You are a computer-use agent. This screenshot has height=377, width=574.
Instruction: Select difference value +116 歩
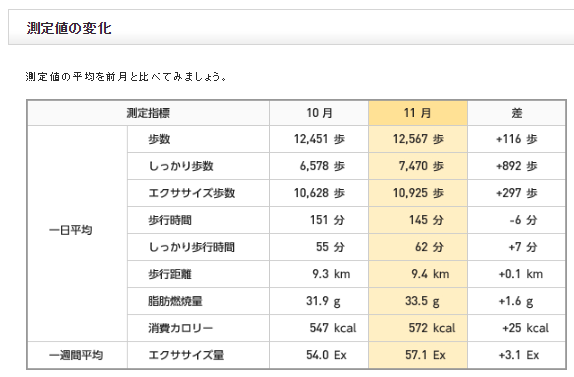[x=517, y=139]
